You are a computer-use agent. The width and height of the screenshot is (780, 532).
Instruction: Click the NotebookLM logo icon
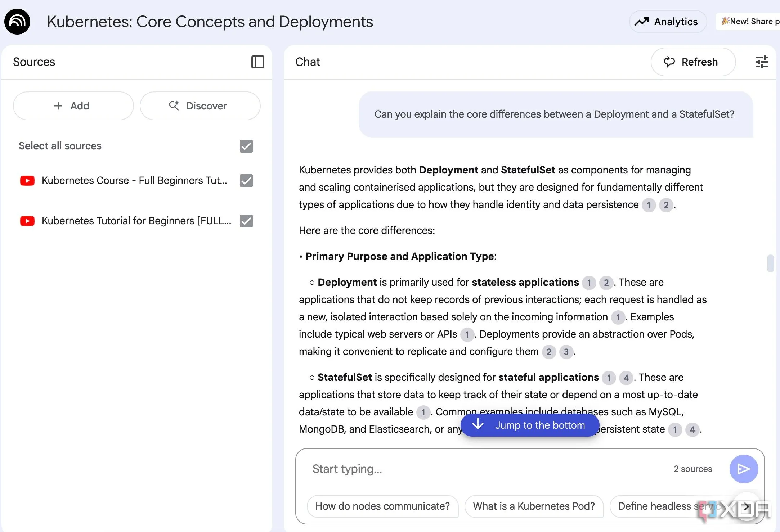[17, 22]
